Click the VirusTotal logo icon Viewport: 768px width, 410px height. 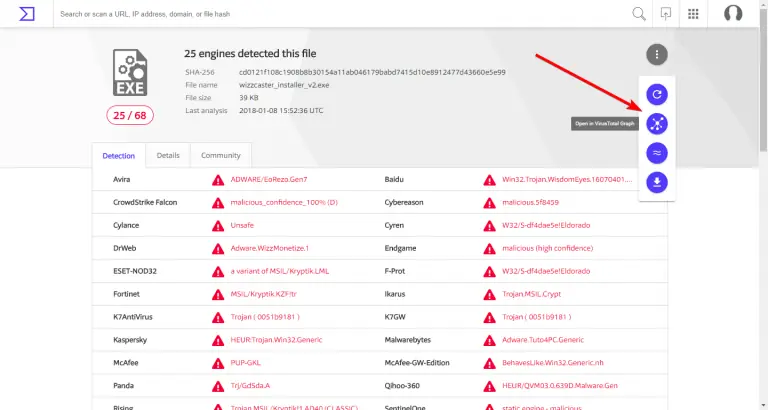tap(27, 14)
